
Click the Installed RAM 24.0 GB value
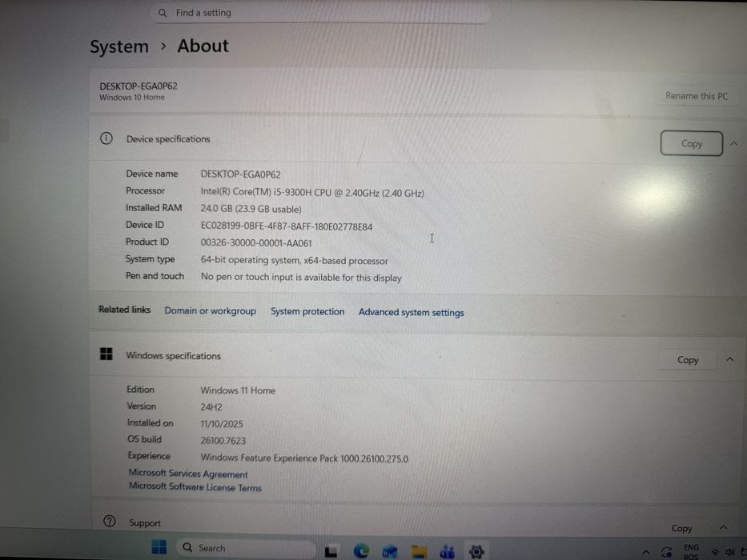(251, 209)
